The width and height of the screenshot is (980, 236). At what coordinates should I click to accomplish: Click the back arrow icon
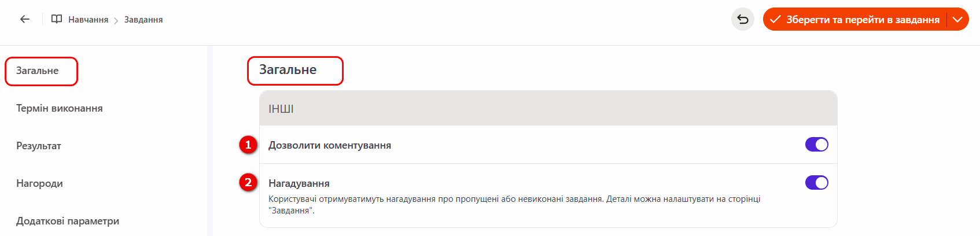(25, 19)
